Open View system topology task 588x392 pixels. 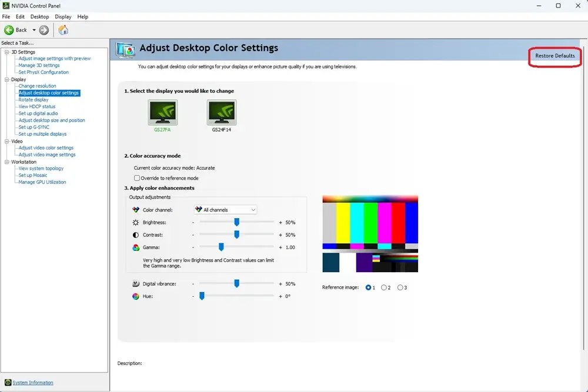[41, 168]
